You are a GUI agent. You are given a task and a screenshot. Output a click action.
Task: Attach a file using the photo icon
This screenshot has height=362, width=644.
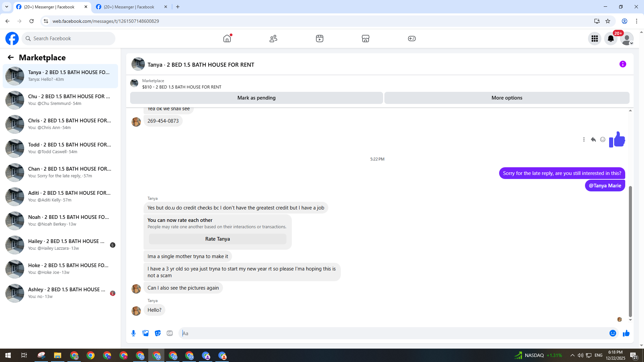146,333
